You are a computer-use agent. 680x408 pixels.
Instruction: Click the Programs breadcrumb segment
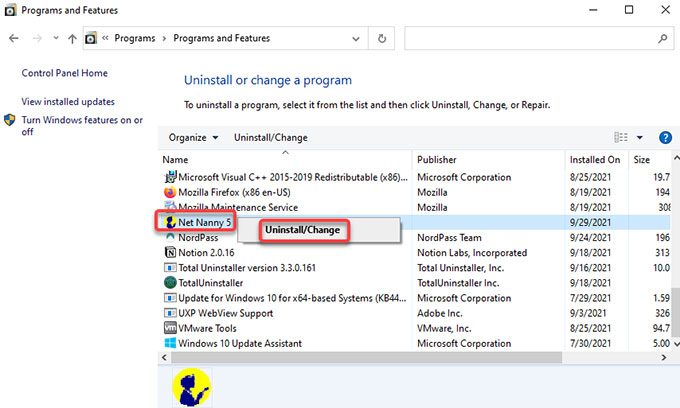click(x=134, y=38)
